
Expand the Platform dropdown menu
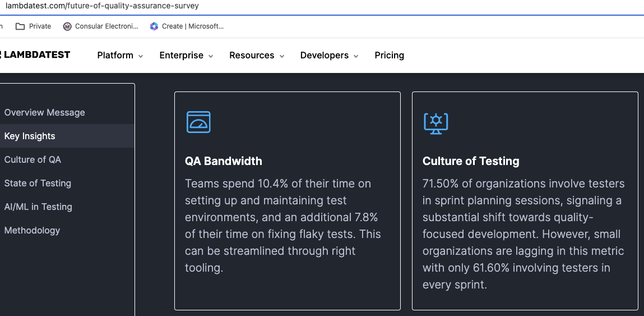[x=120, y=56]
